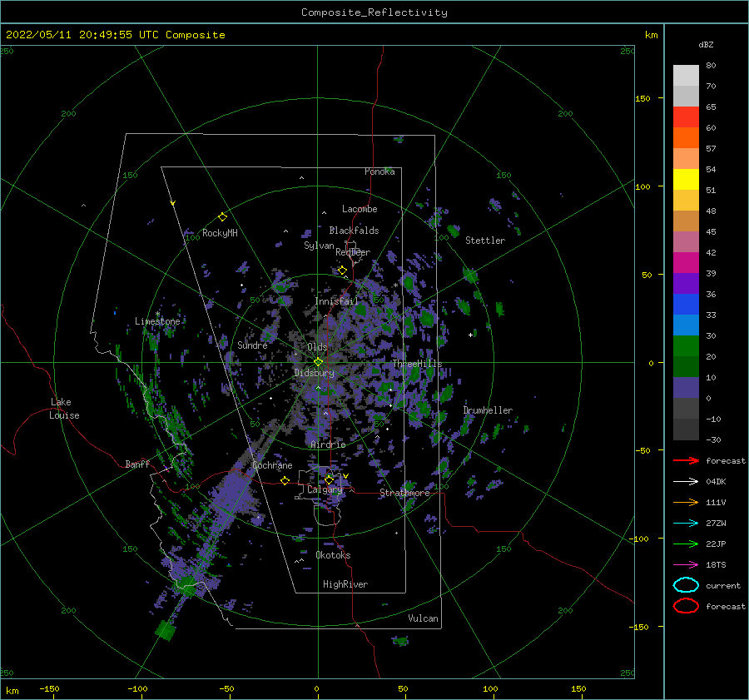Click the Lake Louise label

(64, 409)
